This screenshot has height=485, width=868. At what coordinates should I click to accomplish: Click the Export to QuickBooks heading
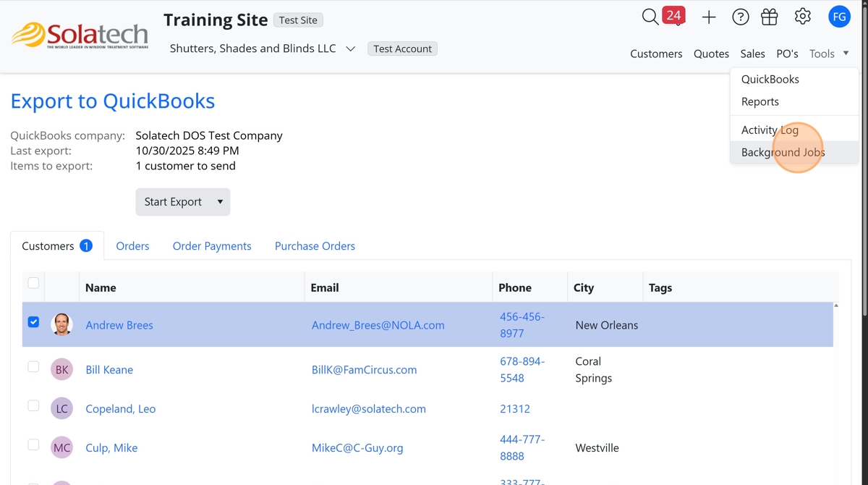[x=113, y=101]
